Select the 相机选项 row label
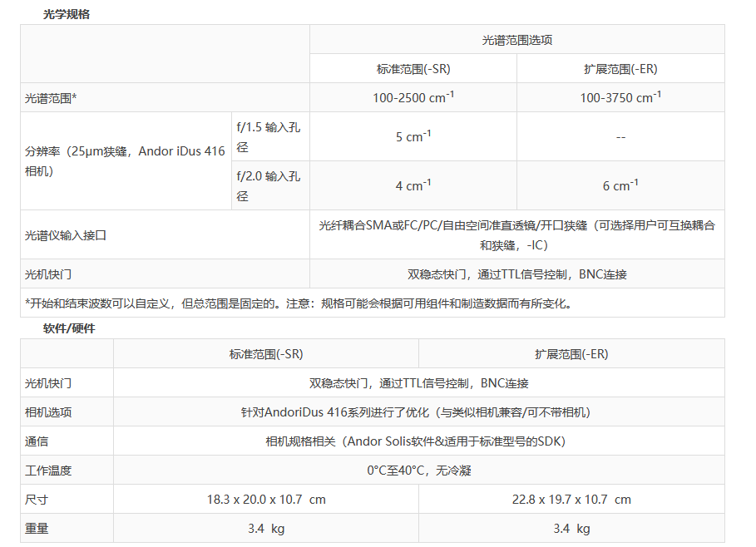 click(48, 412)
